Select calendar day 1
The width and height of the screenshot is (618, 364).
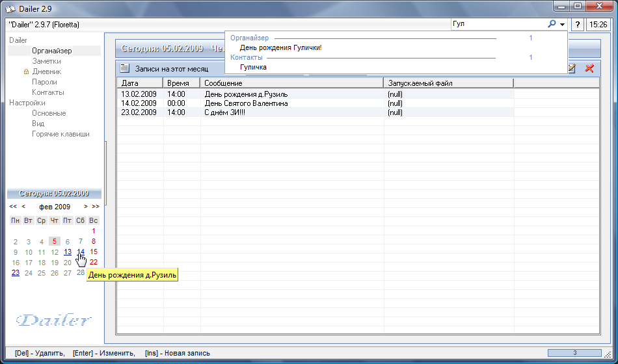coord(94,231)
